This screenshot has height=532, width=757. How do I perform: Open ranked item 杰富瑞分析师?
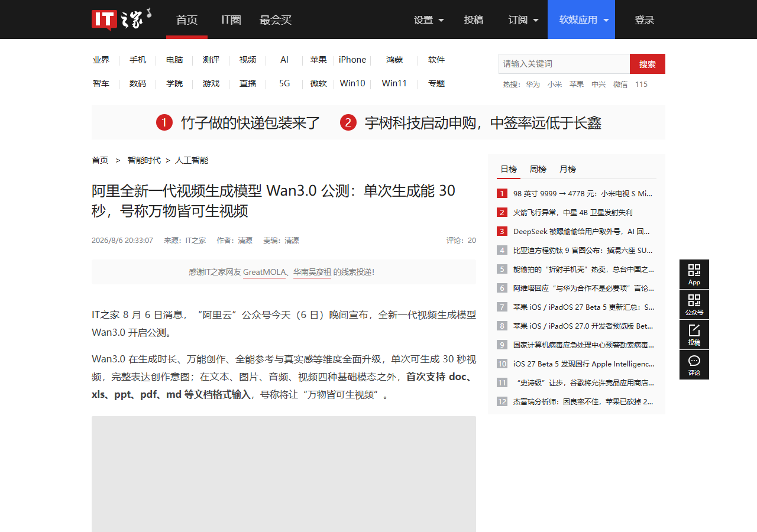[x=583, y=401]
